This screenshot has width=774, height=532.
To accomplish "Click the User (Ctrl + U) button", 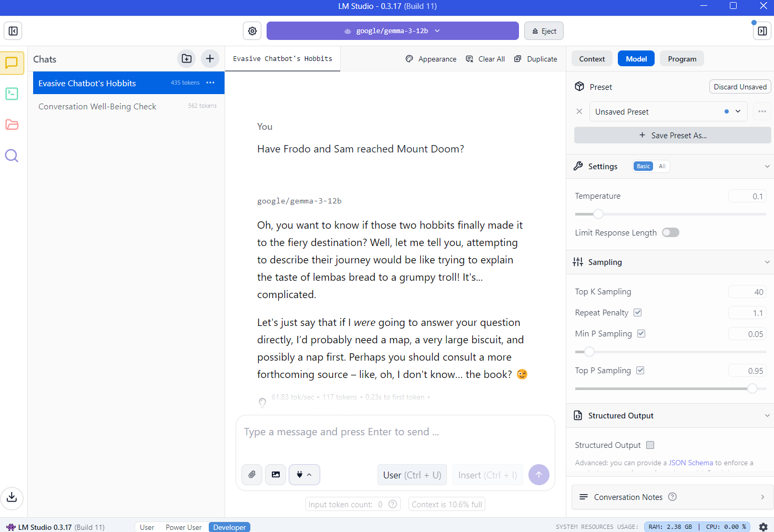I will pos(412,475).
